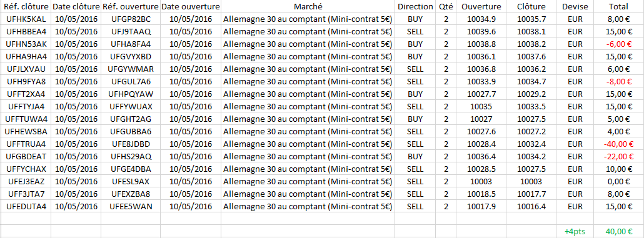Screen dimensions: 644x238
Task: Select the Marché column header
Action: click(x=308, y=7)
